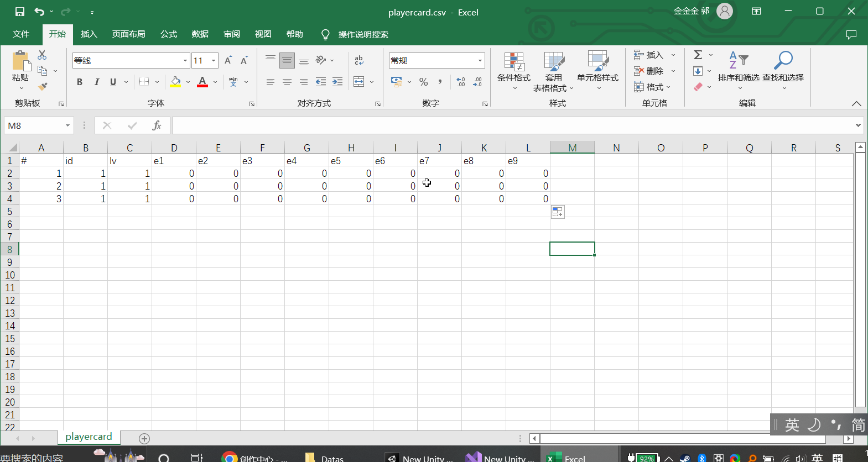Click the Wrap Text icon
The height and width of the screenshot is (462, 868).
(x=359, y=60)
